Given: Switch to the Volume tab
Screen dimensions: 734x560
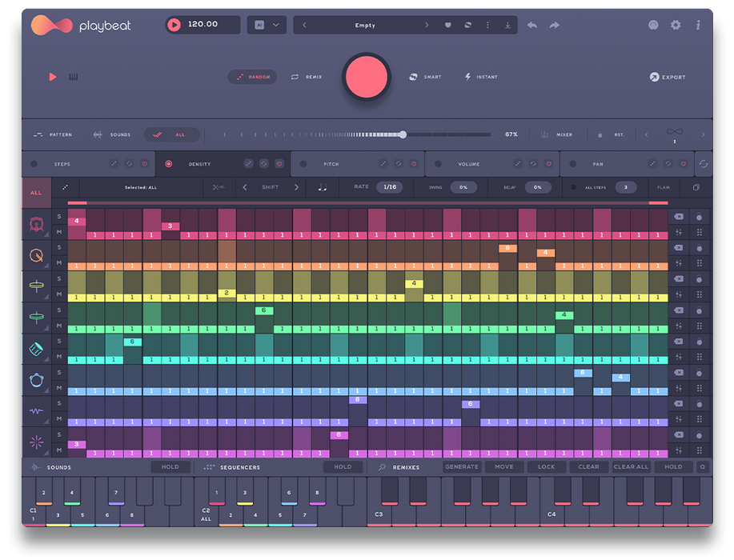Looking at the screenshot, I should 468,164.
